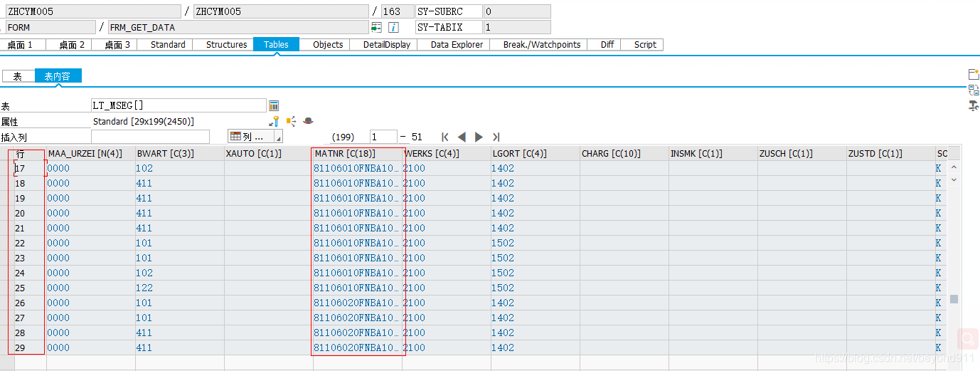Click BWART value 122 in row 25
Viewport: 980px width, 371px height.
144,288
